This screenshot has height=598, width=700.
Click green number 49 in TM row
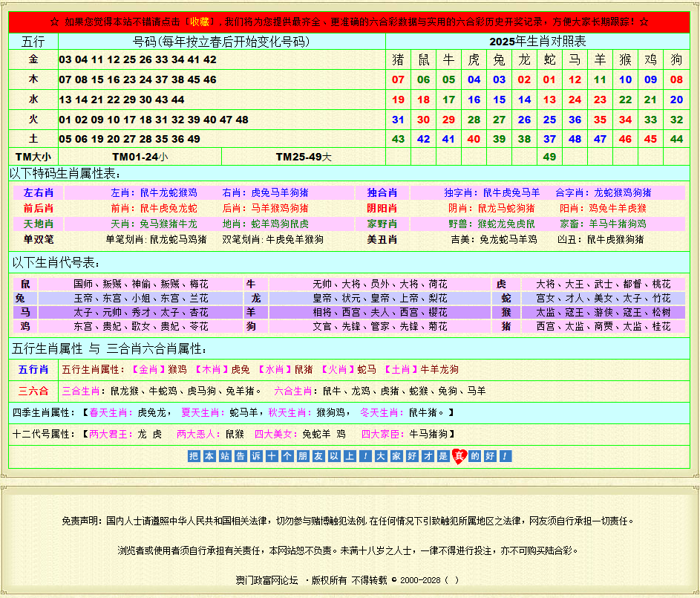coord(549,156)
